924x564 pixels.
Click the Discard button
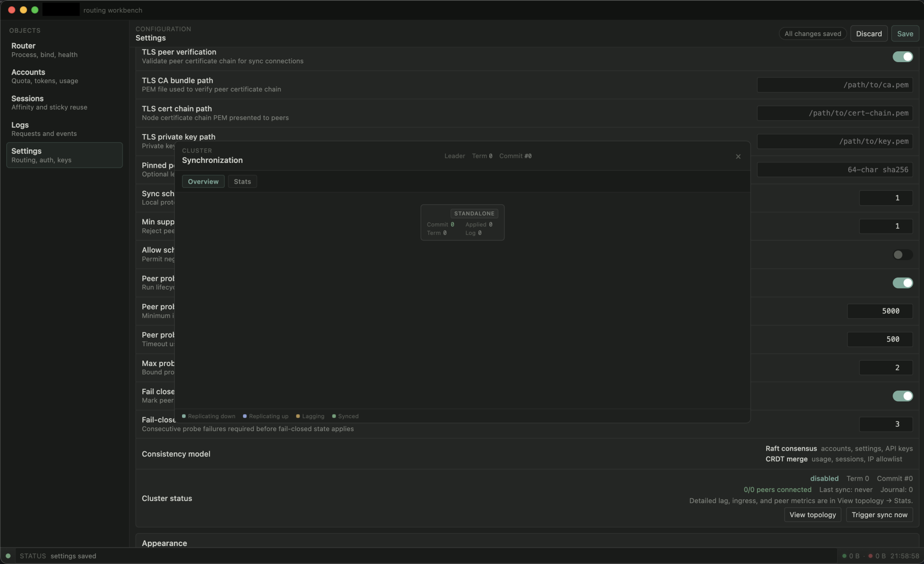coord(869,34)
